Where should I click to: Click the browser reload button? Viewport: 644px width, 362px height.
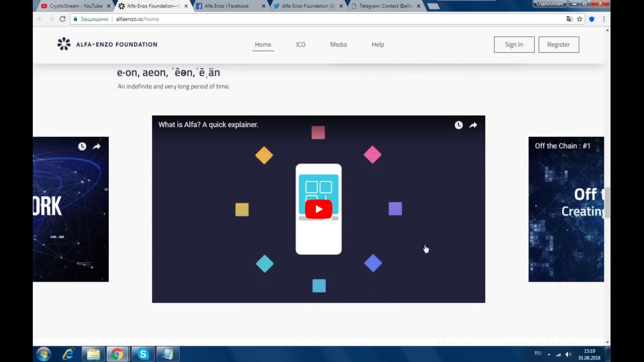coord(62,19)
